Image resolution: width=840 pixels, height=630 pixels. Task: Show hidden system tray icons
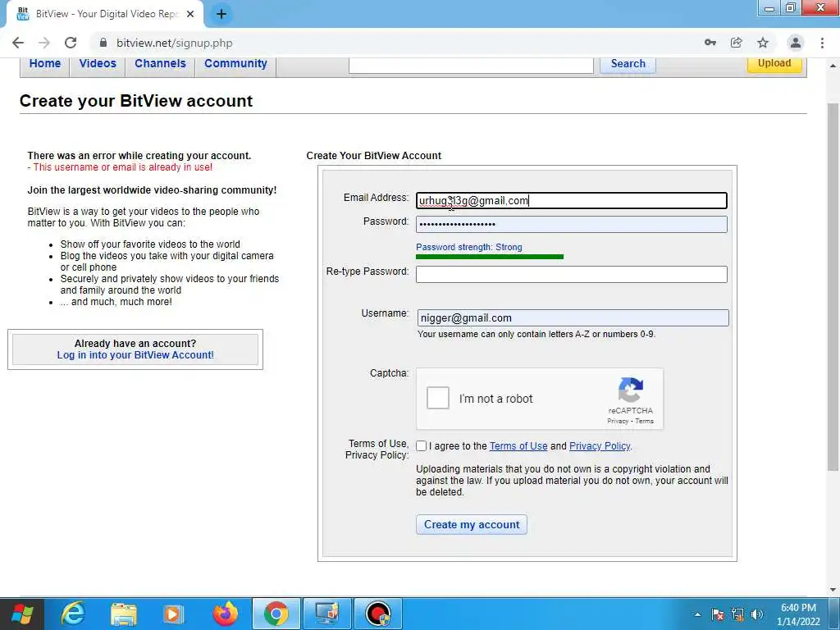(697, 614)
